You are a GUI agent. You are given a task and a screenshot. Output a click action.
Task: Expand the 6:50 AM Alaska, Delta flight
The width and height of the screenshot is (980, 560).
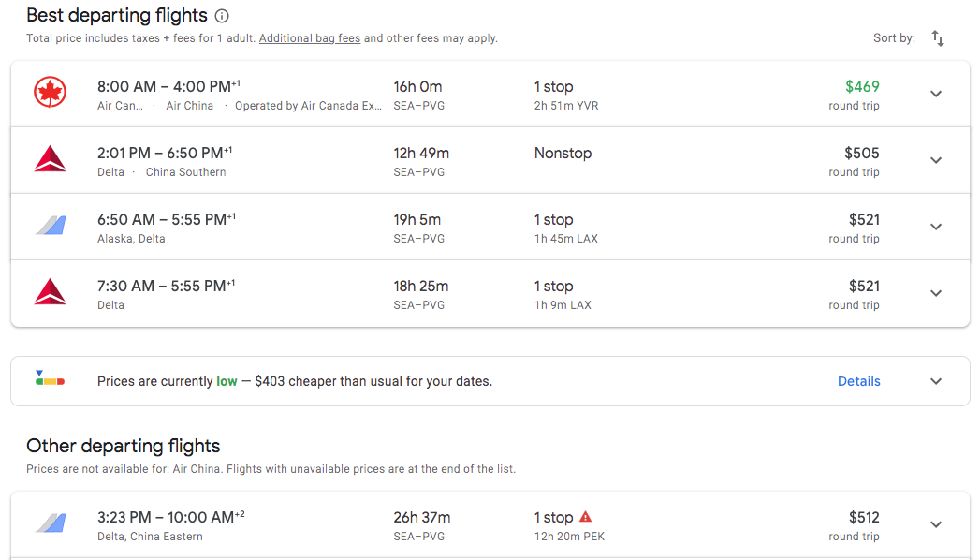click(x=936, y=227)
